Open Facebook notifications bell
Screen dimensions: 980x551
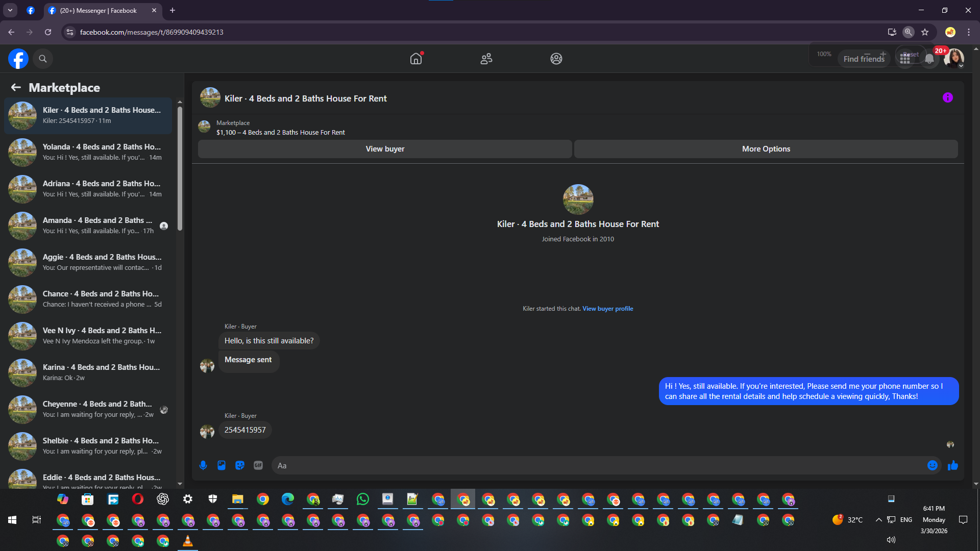click(x=929, y=59)
